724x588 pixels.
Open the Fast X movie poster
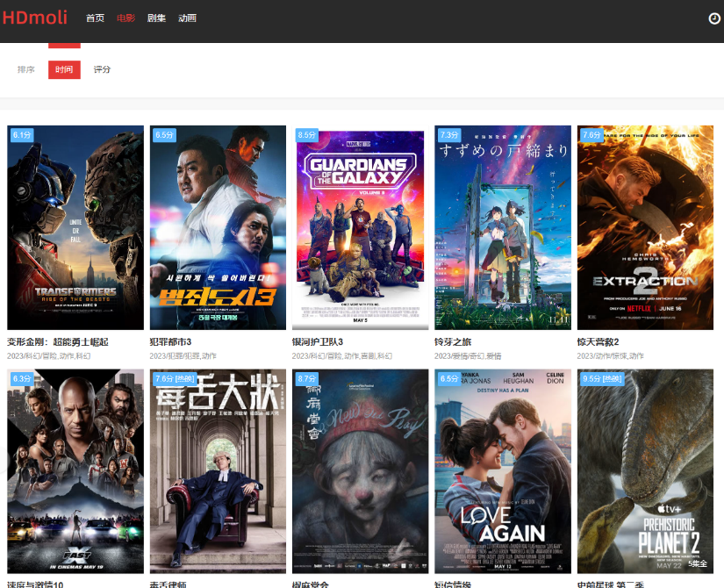[x=75, y=471]
